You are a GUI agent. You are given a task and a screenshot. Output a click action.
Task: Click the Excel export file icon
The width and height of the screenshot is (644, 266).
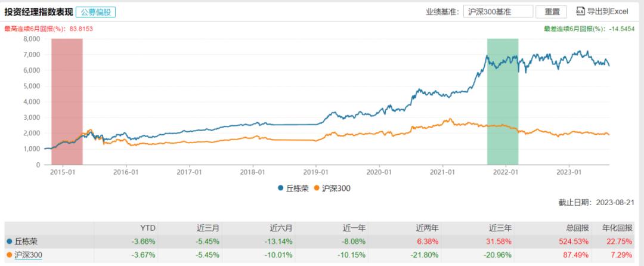coord(581,11)
